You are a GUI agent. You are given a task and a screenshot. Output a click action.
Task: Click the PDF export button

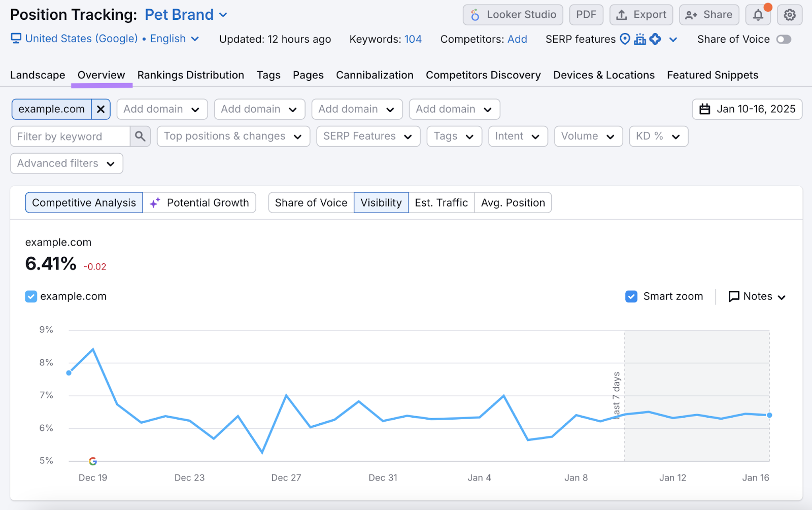point(586,15)
